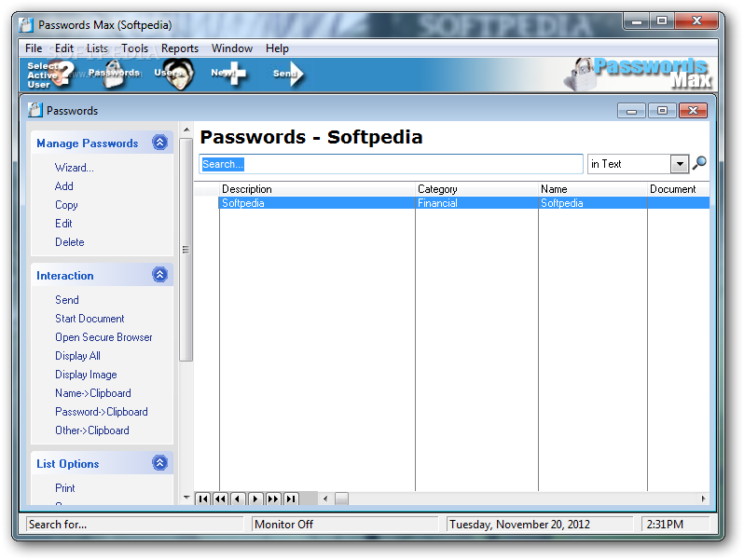The width and height of the screenshot is (744, 560).
Task: Click the sidebar vertical scrollbar thumb
Action: click(186, 250)
